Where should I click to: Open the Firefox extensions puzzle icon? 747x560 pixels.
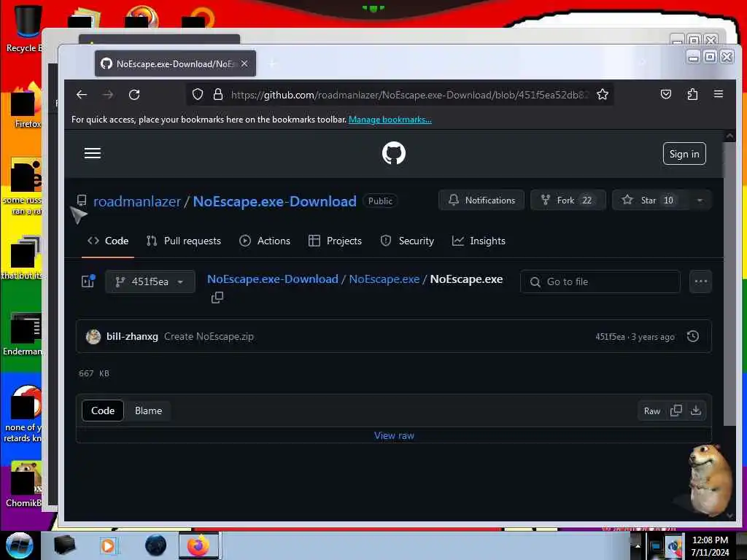(692, 94)
